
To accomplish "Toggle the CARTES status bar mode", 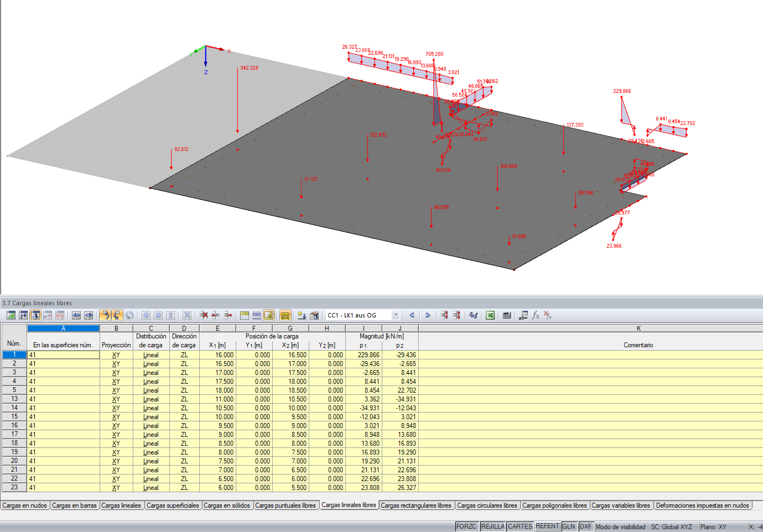I will (520, 526).
